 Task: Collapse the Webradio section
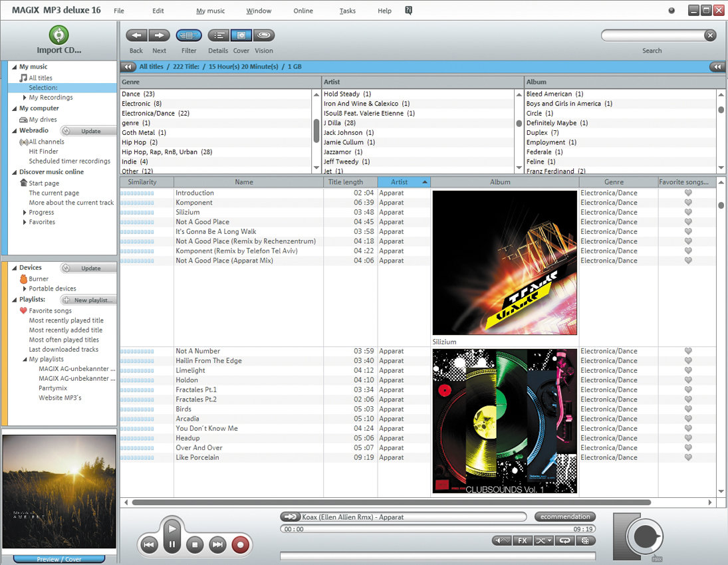coord(13,130)
